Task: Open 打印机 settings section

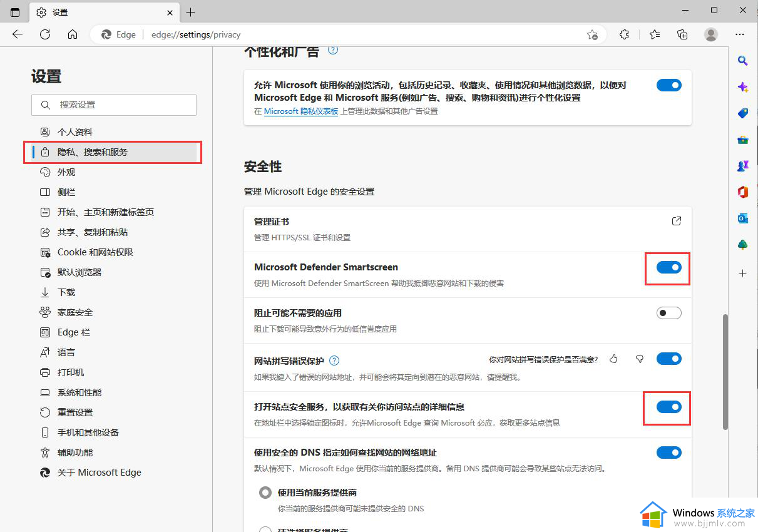Action: coord(114,372)
